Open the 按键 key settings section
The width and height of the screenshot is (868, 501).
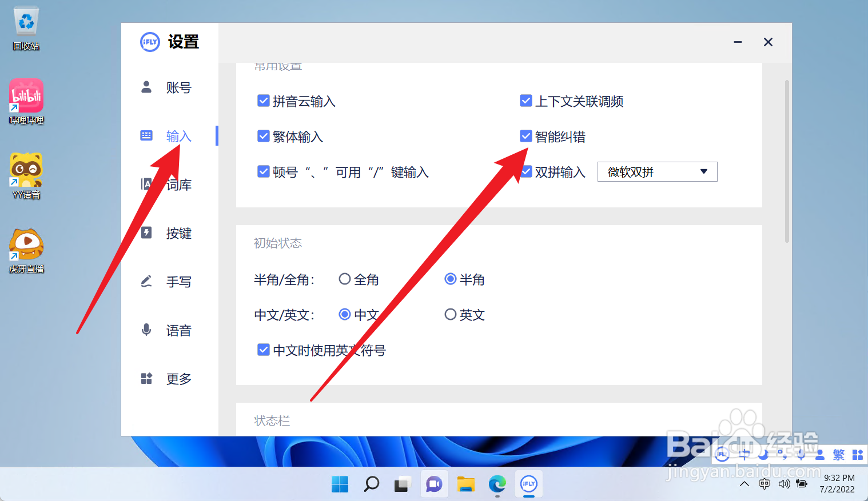tap(178, 233)
